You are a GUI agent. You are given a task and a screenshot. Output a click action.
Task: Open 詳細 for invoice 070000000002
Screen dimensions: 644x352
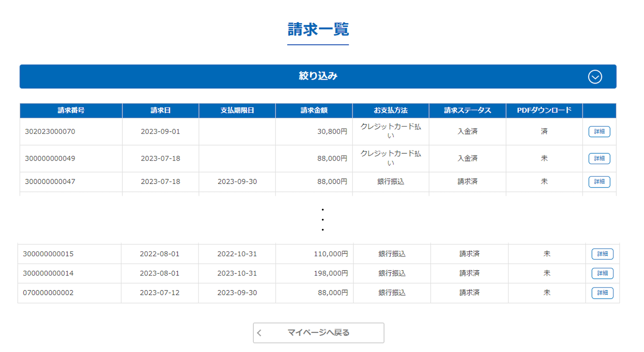[602, 293]
